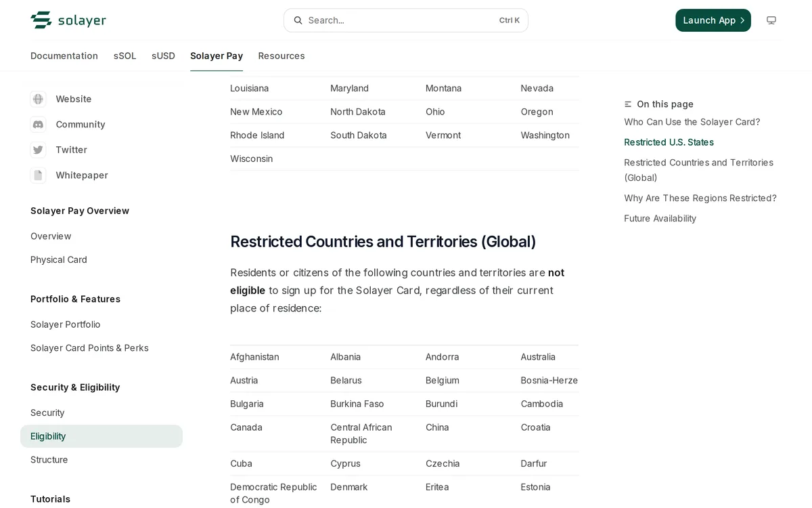
Task: Go to the Resources tab
Action: (281, 56)
